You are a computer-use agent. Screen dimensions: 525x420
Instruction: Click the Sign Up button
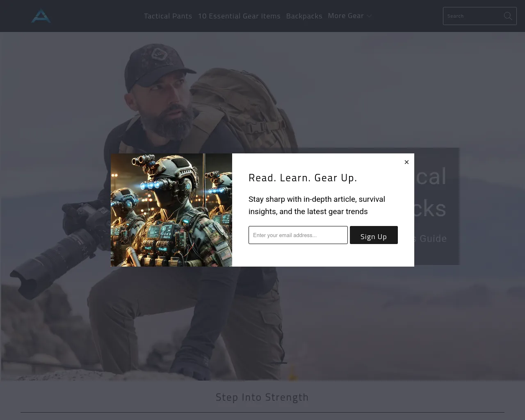coord(374,235)
